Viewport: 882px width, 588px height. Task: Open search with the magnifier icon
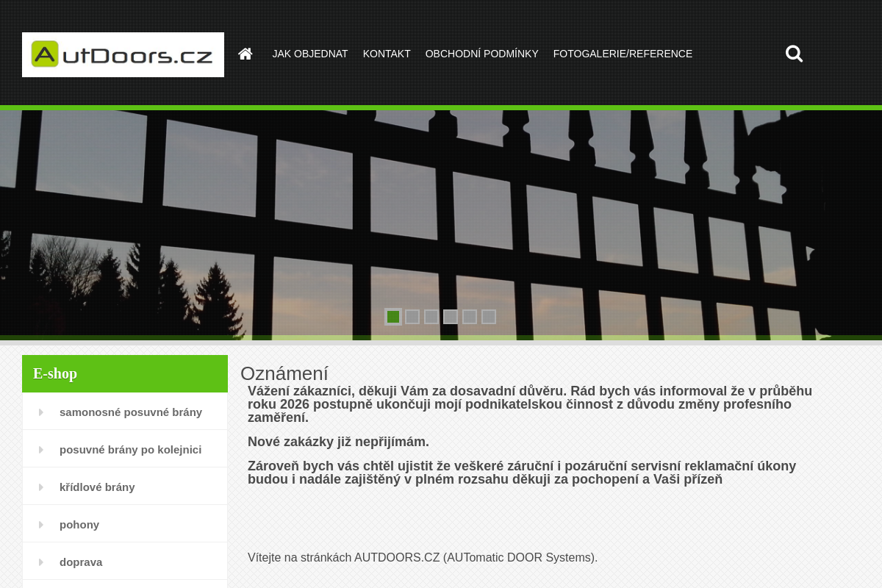point(794,54)
